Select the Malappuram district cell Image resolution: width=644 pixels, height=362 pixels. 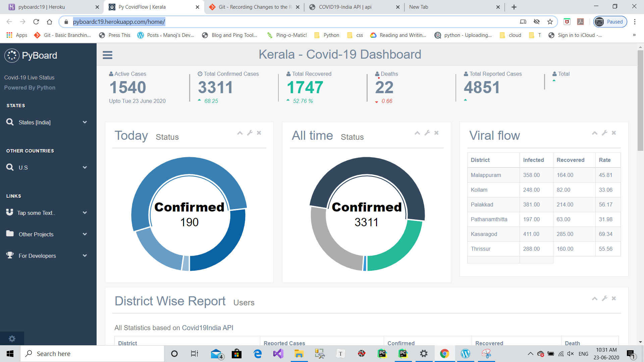493,175
